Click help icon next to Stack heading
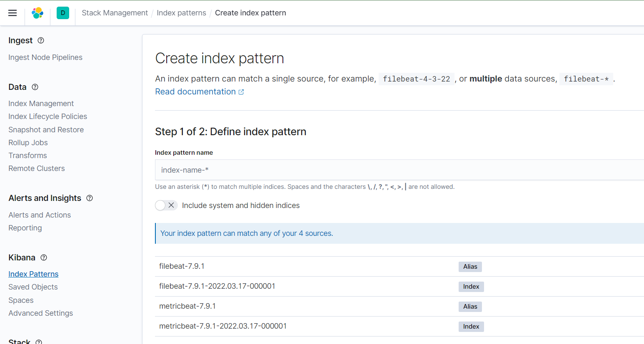This screenshot has height=344, width=644. pyautogui.click(x=39, y=342)
